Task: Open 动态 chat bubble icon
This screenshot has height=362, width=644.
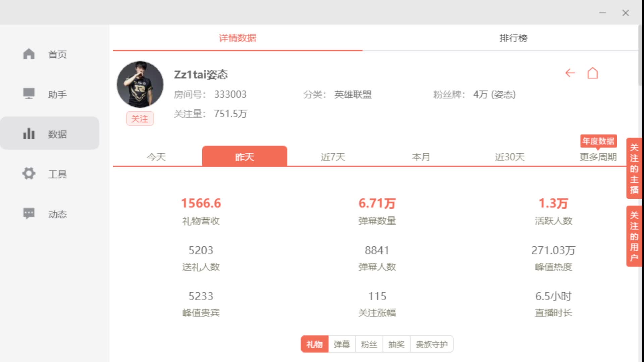Action: coord(29,214)
